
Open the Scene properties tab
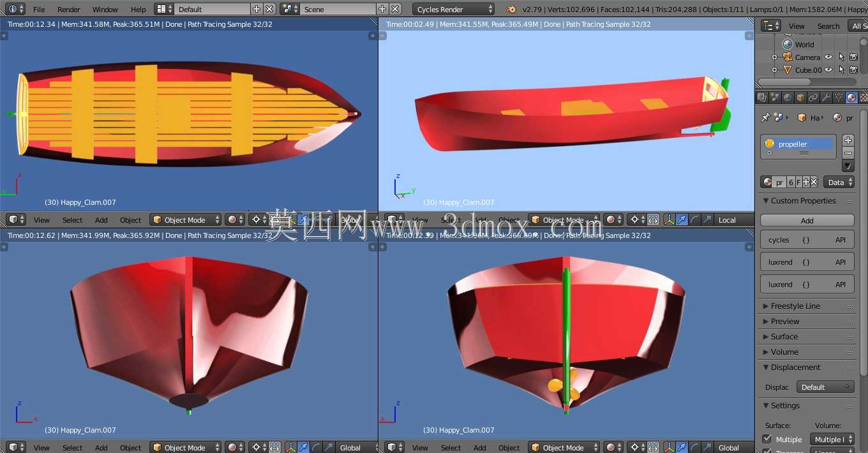click(x=774, y=98)
